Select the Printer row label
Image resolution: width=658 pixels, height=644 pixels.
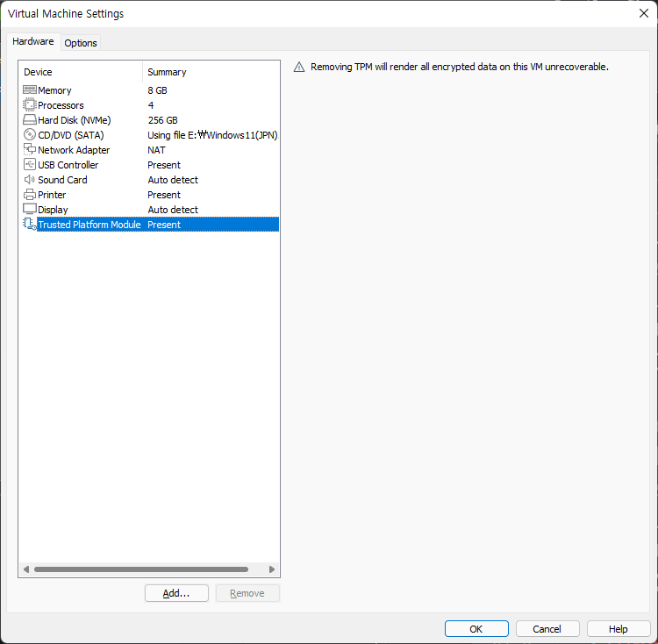(52, 195)
